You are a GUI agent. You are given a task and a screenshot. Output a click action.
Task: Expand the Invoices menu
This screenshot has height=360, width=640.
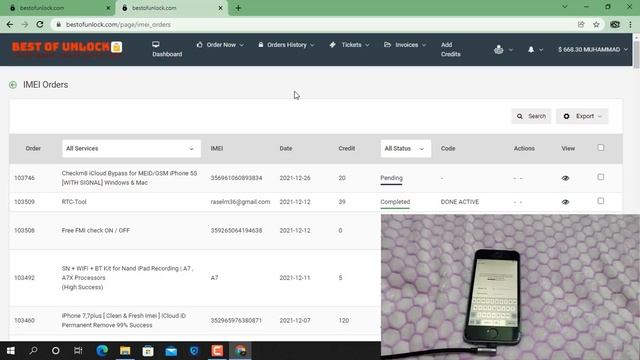click(405, 45)
